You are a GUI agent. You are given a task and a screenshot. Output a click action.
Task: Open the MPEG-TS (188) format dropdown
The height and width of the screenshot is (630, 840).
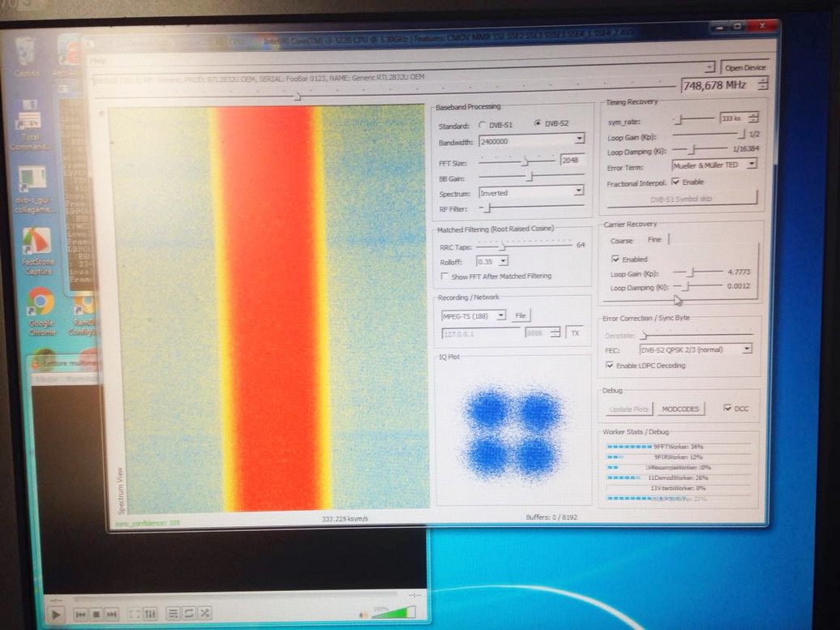(500, 315)
